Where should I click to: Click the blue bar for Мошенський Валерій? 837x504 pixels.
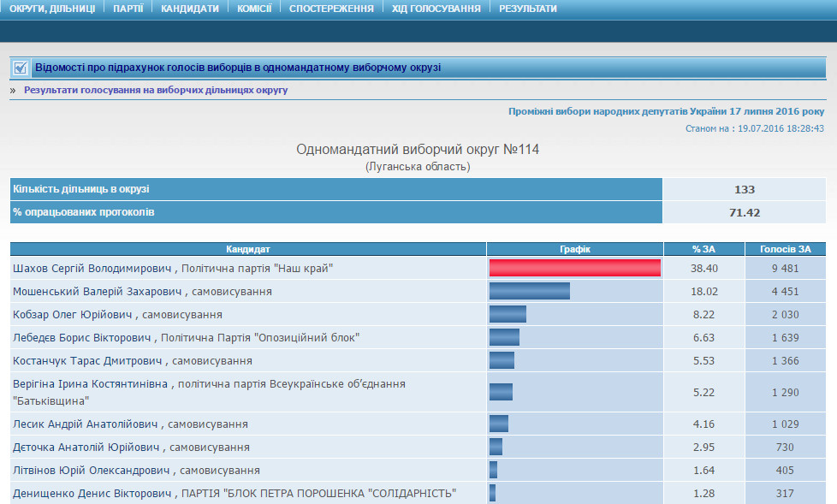coord(529,292)
